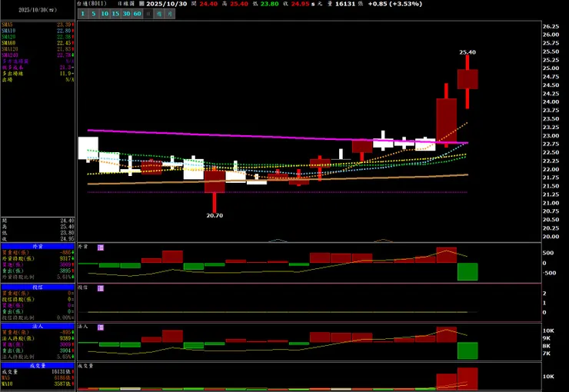
Task: Click the 成交量 blue panel header
Action: (38, 366)
